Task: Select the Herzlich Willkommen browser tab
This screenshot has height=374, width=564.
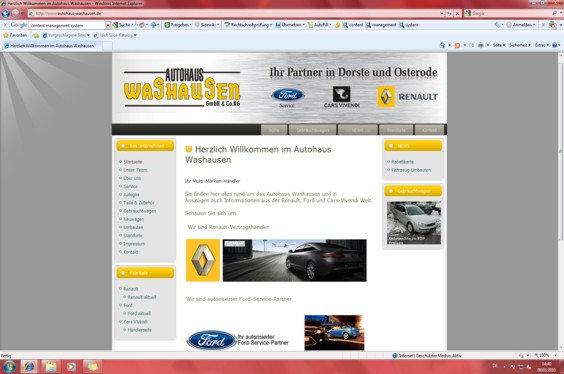Action: point(52,46)
